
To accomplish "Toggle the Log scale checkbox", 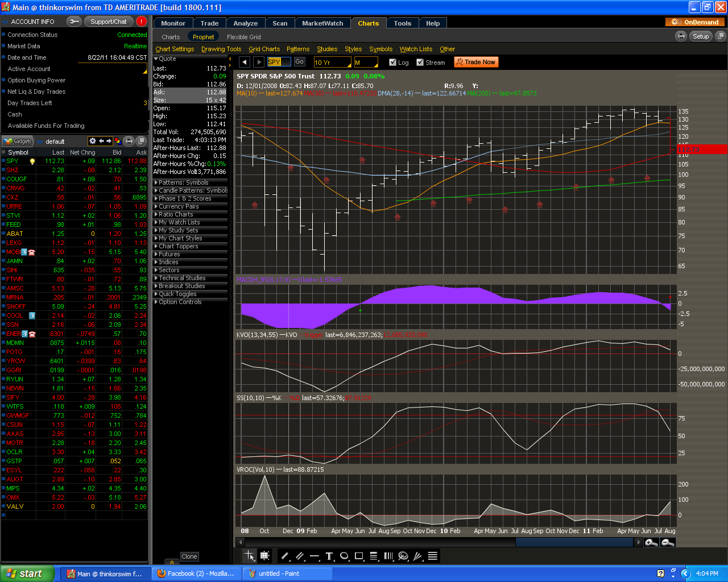I will (x=392, y=62).
